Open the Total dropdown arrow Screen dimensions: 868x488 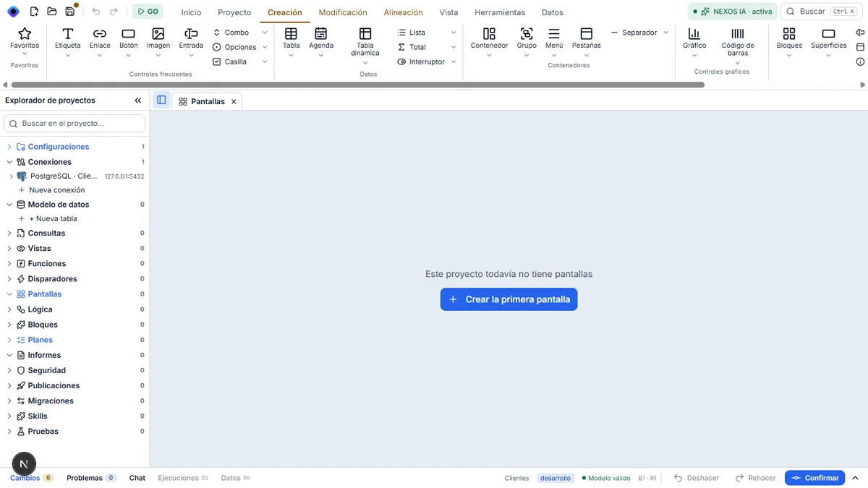coord(454,47)
